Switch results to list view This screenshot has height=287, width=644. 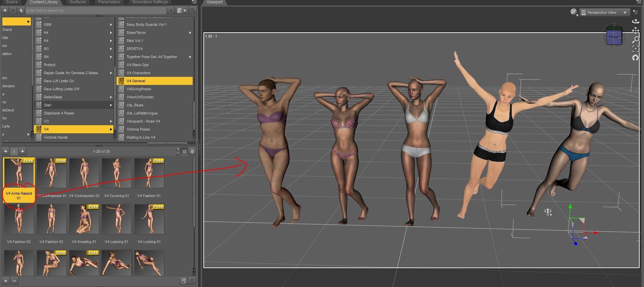192,152
